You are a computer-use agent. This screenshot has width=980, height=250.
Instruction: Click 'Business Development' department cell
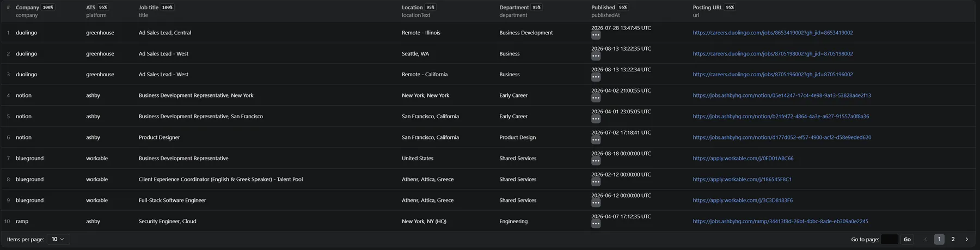(526, 33)
